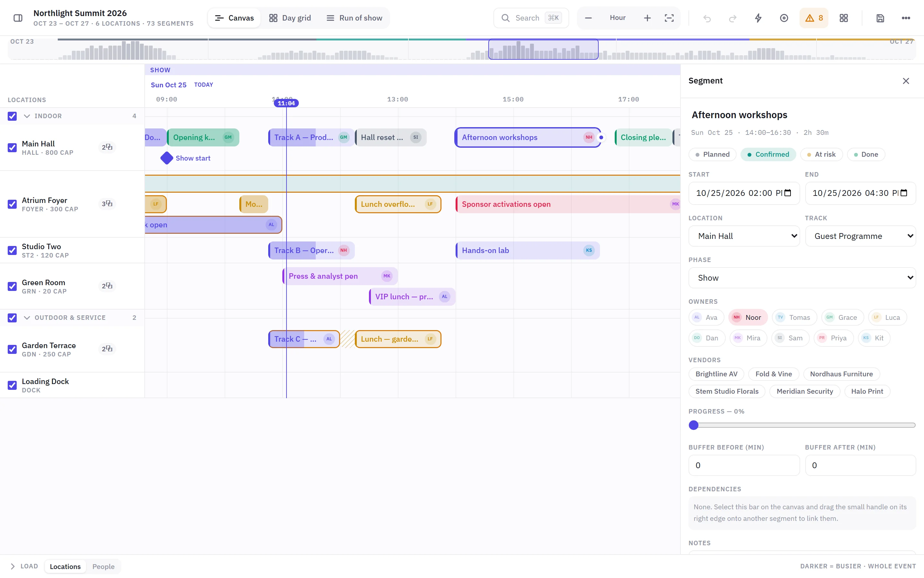The height and width of the screenshot is (578, 924).
Task: Open the lightning bolt automation icon
Action: click(x=758, y=18)
